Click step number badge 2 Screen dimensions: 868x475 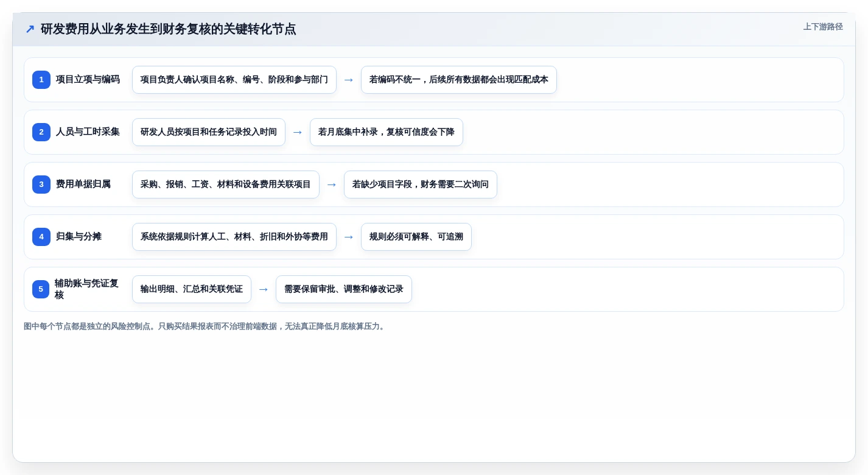[41, 132]
